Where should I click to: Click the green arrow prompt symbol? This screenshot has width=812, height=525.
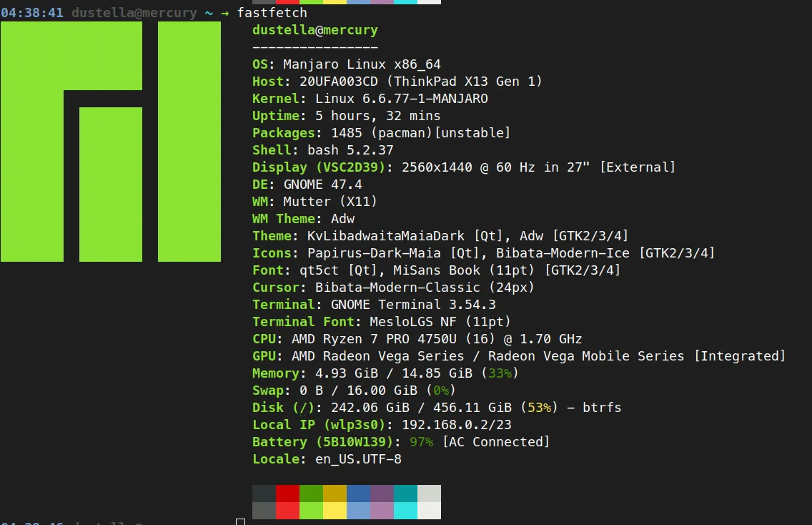[x=224, y=13]
